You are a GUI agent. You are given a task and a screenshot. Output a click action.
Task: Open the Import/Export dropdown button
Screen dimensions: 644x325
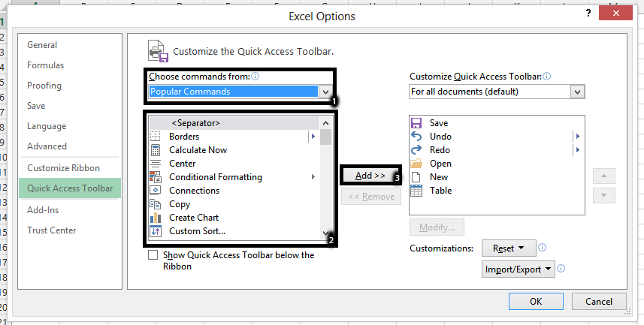[x=519, y=269]
